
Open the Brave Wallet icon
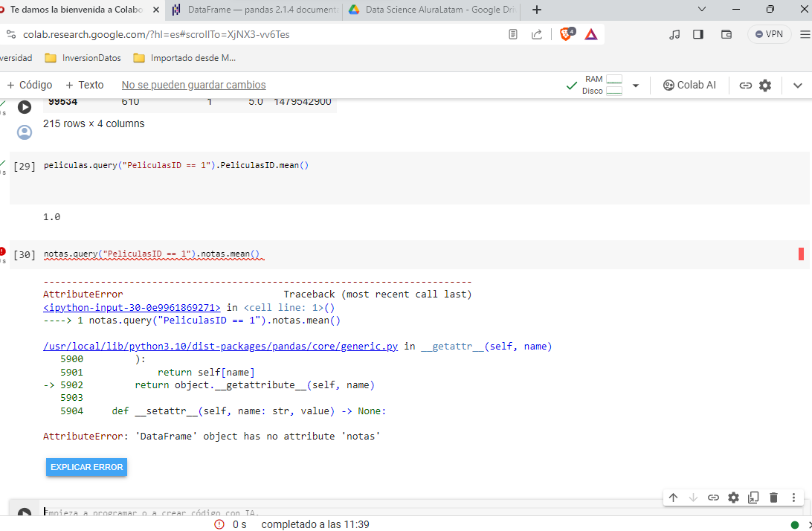pyautogui.click(x=726, y=34)
